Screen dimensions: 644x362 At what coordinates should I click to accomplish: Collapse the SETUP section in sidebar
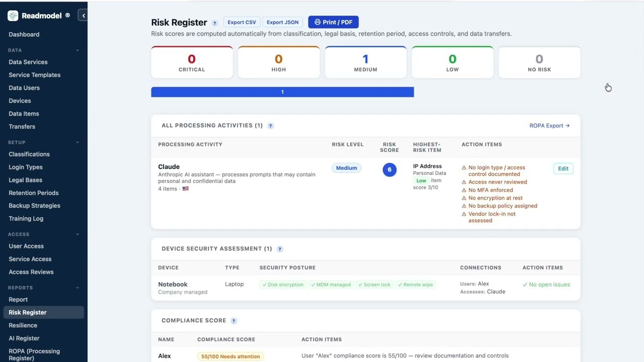(x=77, y=142)
